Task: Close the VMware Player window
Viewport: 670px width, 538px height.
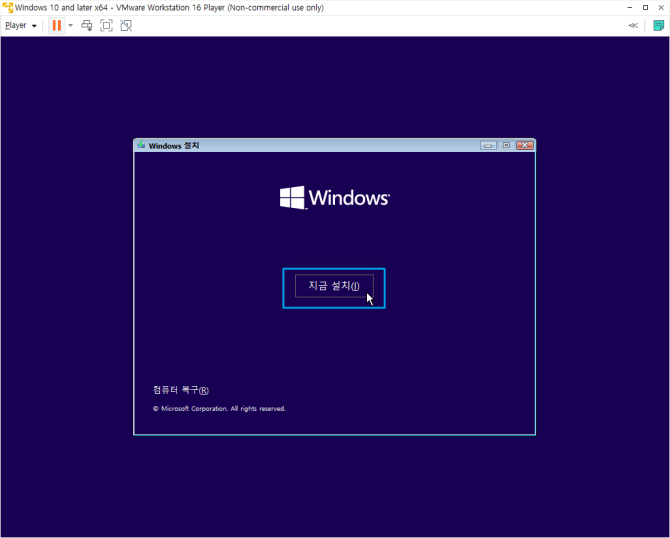Action: (661, 8)
